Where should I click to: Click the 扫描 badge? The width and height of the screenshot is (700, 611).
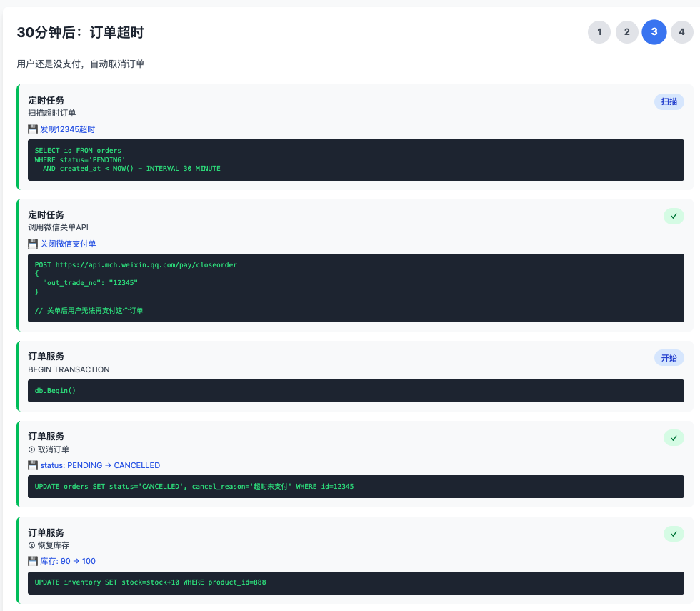pos(669,101)
